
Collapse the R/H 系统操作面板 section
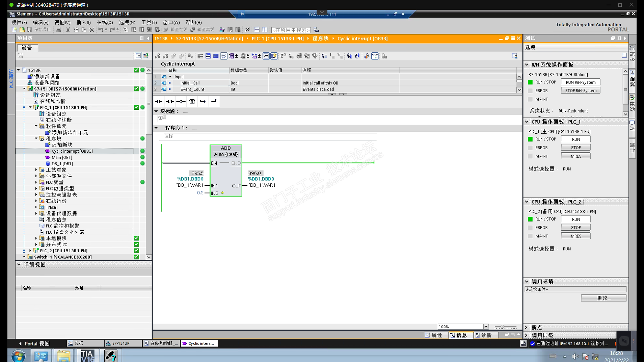[527, 64]
